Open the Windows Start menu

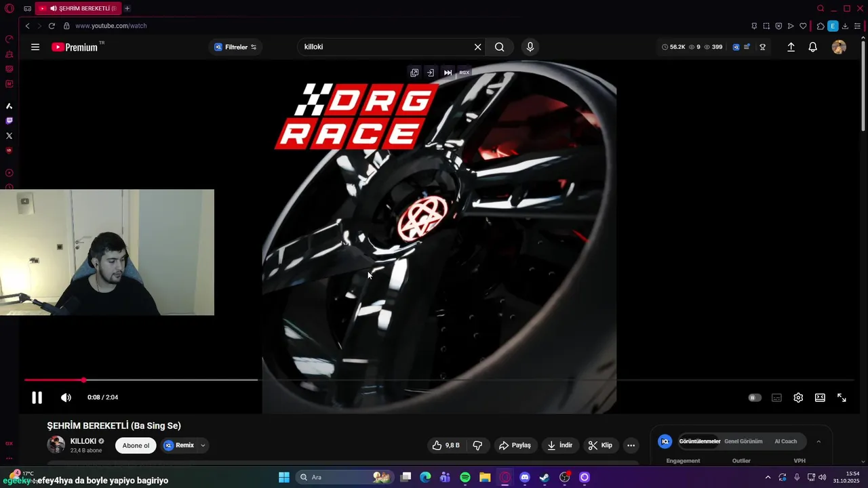point(284,477)
